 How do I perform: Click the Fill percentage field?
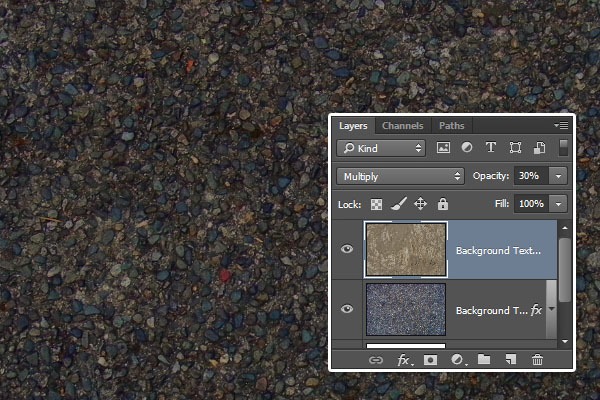point(530,204)
